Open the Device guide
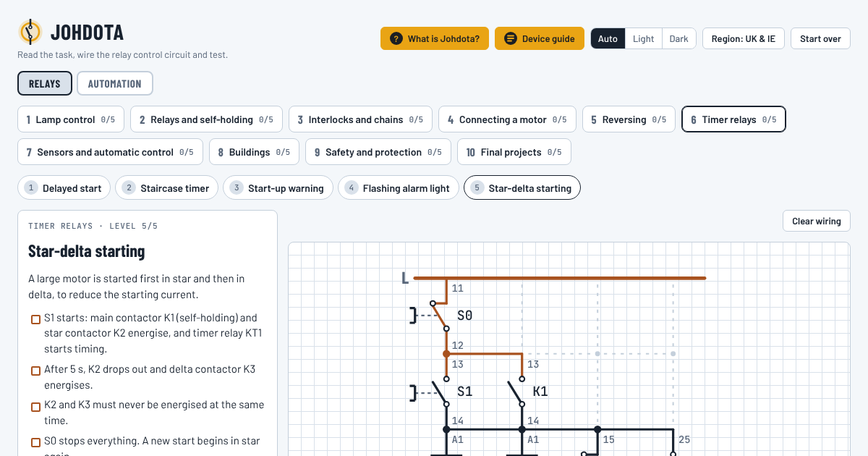The width and height of the screenshot is (868, 456). tap(540, 38)
